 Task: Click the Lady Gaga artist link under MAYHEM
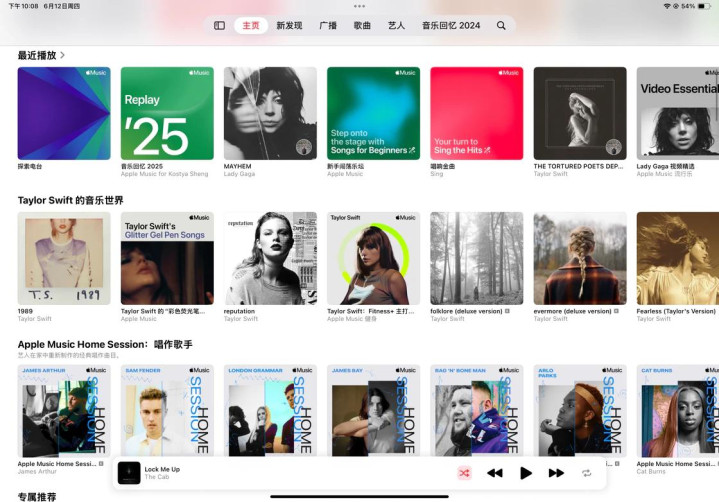(x=239, y=174)
